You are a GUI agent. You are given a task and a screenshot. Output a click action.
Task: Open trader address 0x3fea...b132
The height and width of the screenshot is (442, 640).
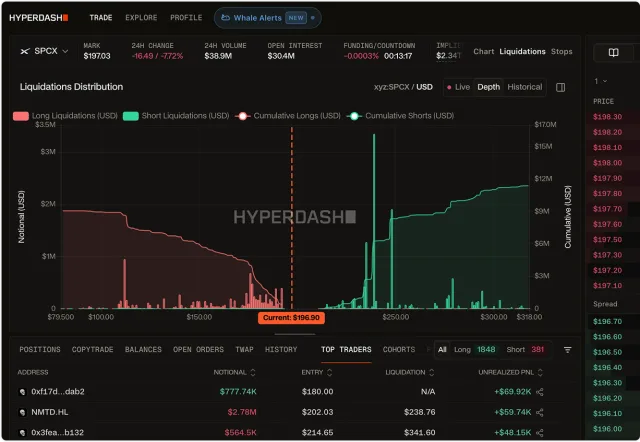tap(58, 433)
